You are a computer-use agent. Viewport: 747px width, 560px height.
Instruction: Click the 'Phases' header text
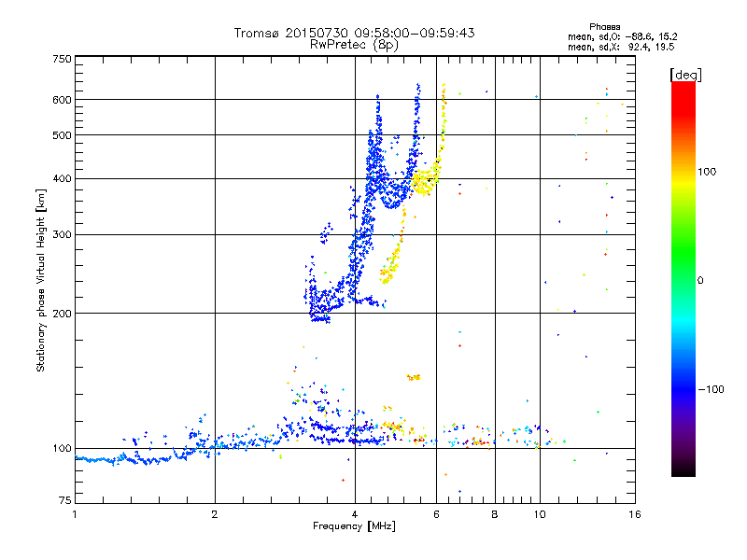click(x=604, y=27)
